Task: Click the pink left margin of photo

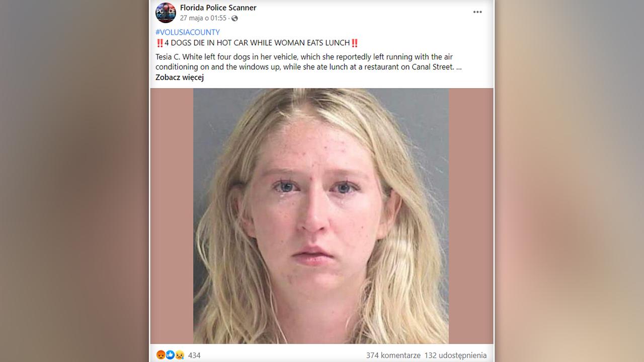Action: click(172, 216)
